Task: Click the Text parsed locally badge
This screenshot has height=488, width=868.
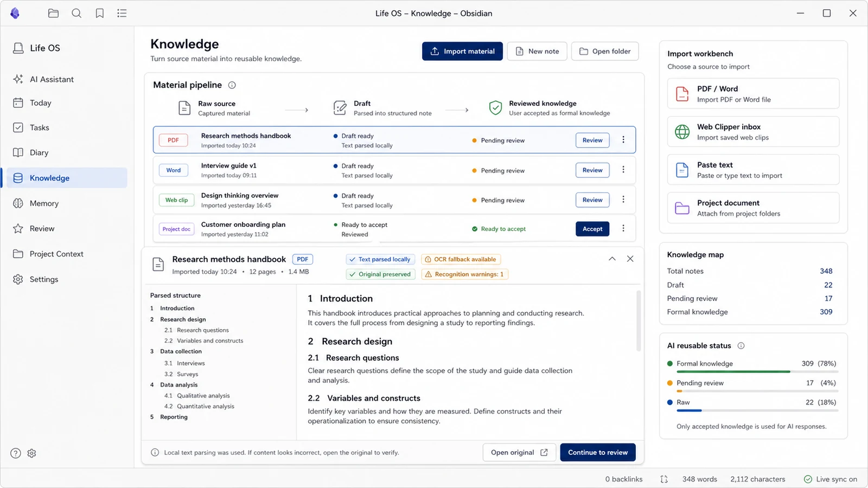Action: [x=380, y=259]
